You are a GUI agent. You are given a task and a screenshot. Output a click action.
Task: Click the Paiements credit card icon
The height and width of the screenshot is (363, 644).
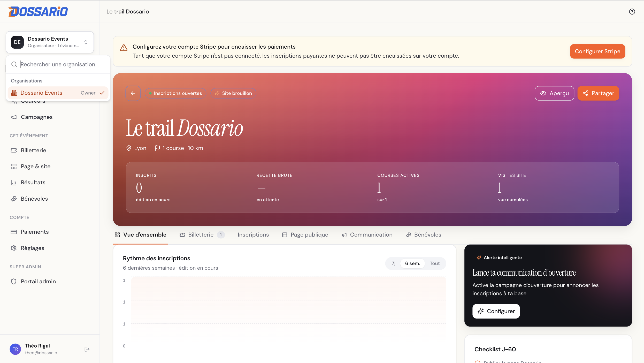coord(14,232)
